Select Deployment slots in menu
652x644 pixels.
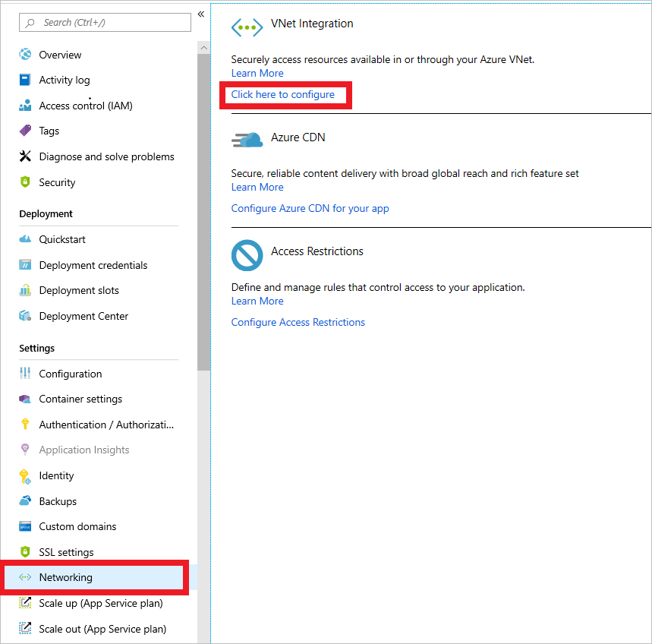click(x=79, y=290)
